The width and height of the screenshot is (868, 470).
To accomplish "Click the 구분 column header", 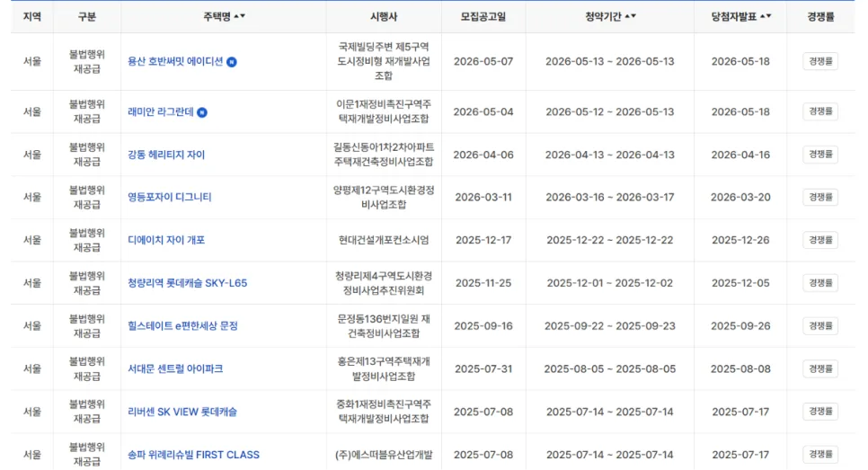I will [x=87, y=16].
